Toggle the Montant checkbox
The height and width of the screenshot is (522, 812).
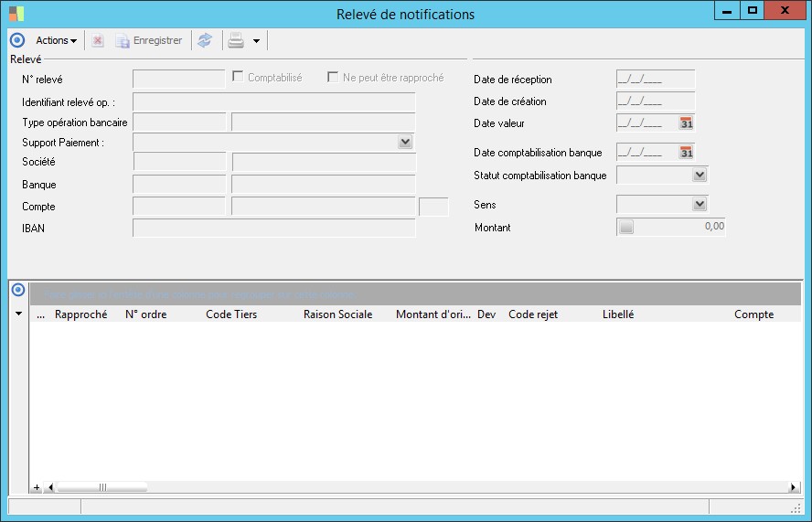click(626, 227)
